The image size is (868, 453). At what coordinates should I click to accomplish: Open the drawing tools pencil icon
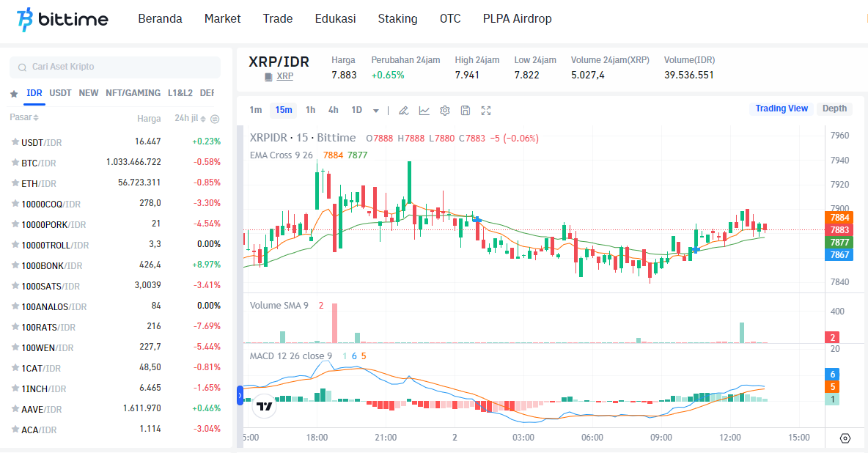(x=403, y=110)
